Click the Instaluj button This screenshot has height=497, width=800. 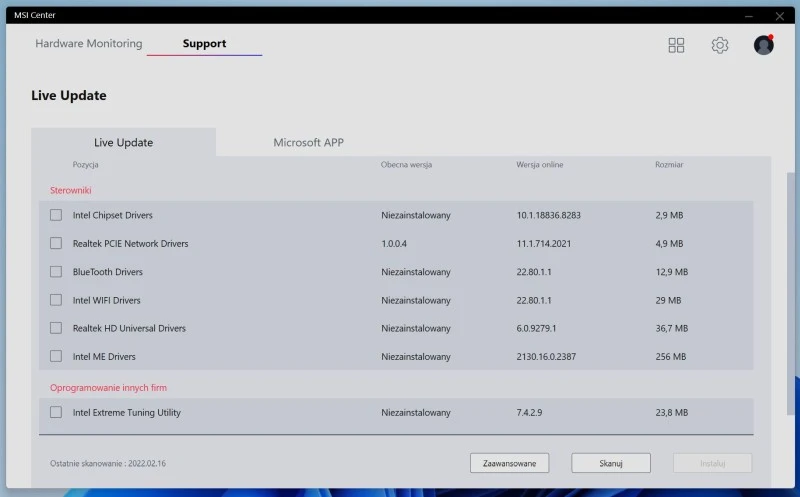(712, 463)
